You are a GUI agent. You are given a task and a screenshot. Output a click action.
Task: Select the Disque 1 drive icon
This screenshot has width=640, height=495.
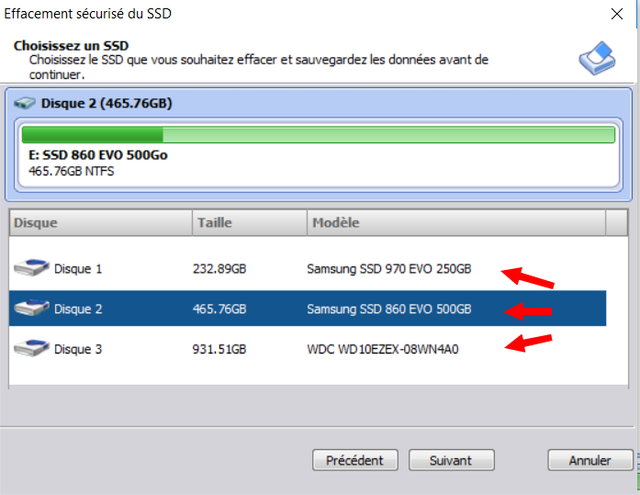tap(31, 268)
